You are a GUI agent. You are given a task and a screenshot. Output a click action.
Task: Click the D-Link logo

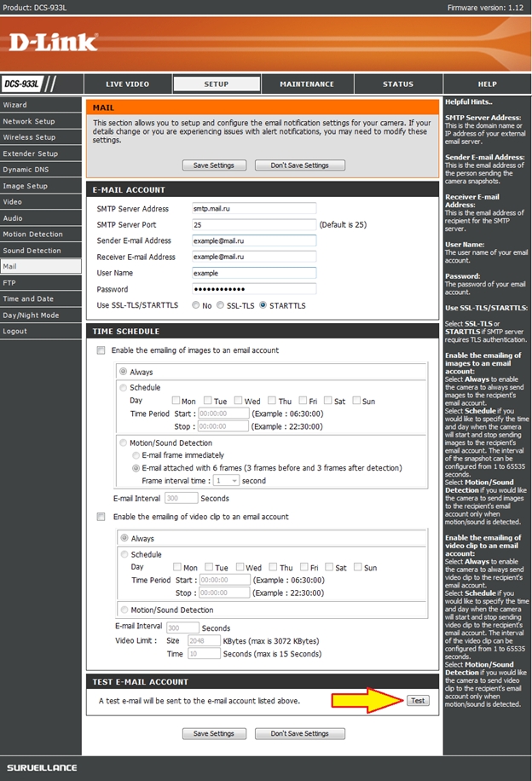pyautogui.click(x=55, y=42)
